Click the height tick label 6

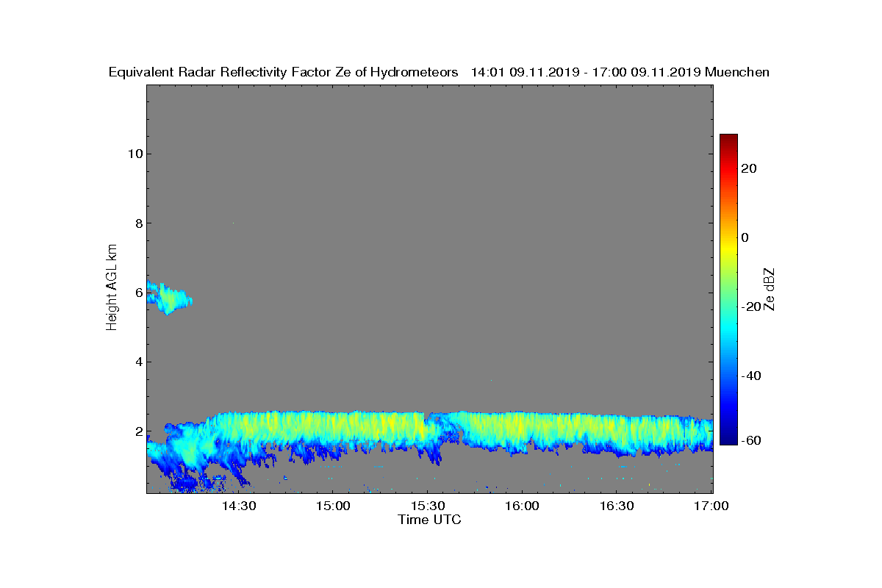[x=137, y=293]
